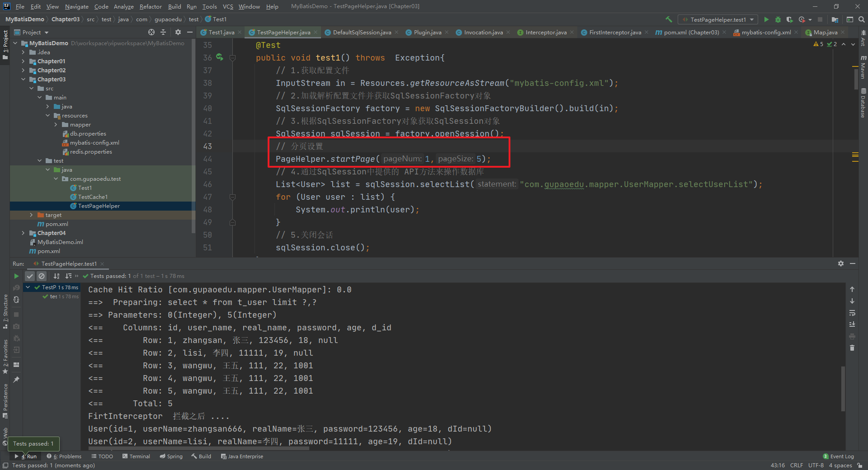Start debugging with the bug icon
Screen dimensions: 868x470
pos(778,19)
